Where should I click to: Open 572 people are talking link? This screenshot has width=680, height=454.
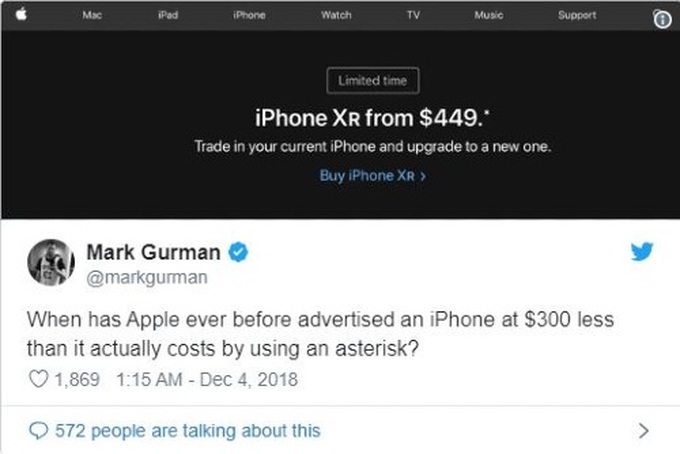pos(187,431)
